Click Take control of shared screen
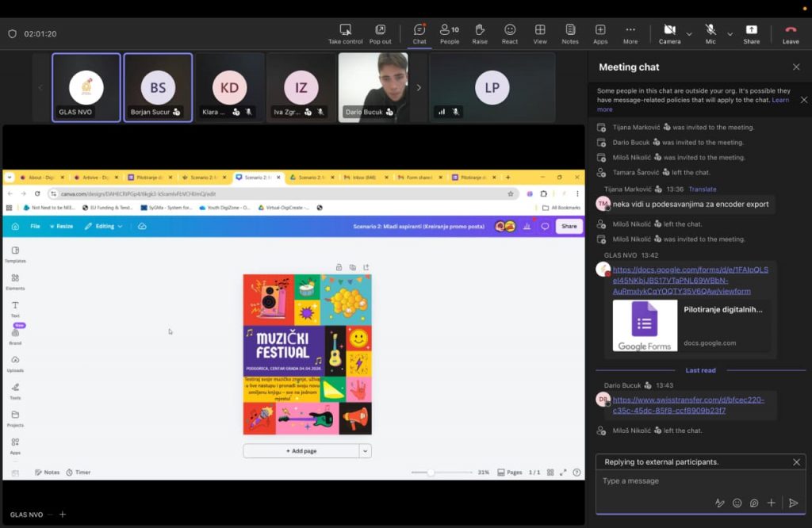812x528 pixels. pos(346,33)
